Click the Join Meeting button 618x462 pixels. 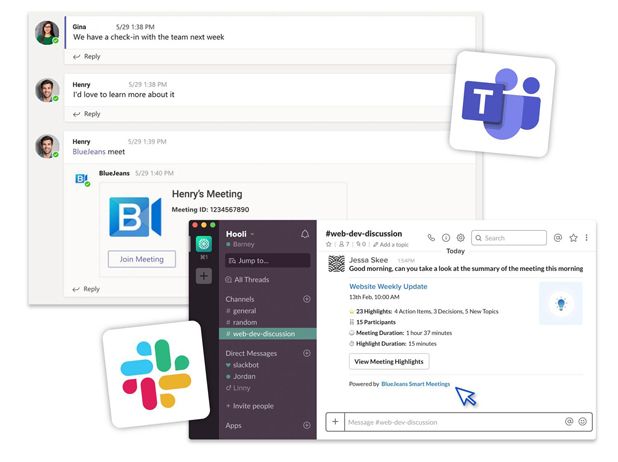(142, 259)
